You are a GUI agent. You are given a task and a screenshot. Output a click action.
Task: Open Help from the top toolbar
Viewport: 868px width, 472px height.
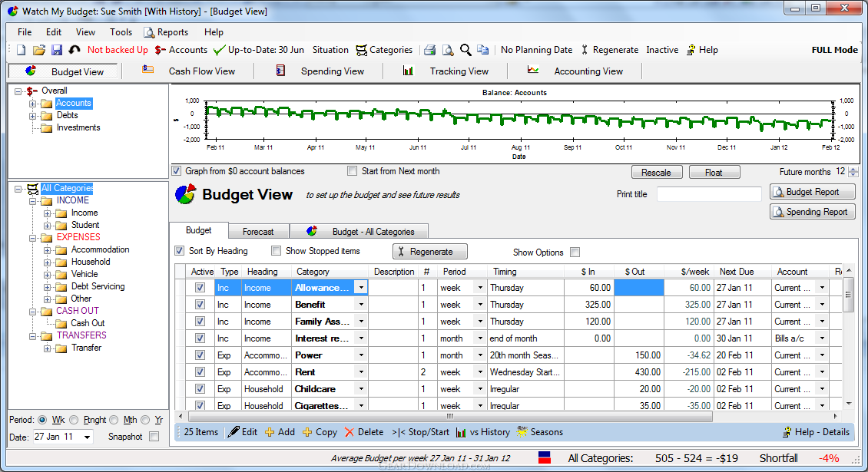click(x=702, y=50)
